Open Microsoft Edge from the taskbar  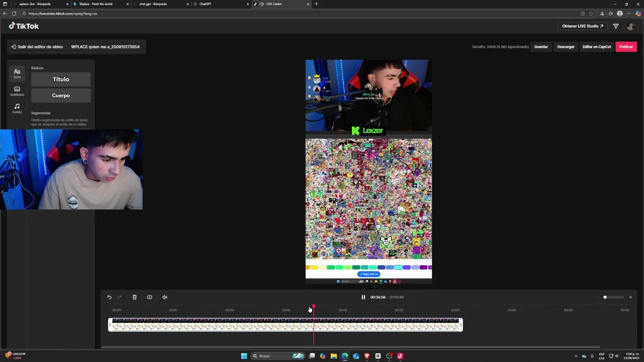pyautogui.click(x=345, y=356)
